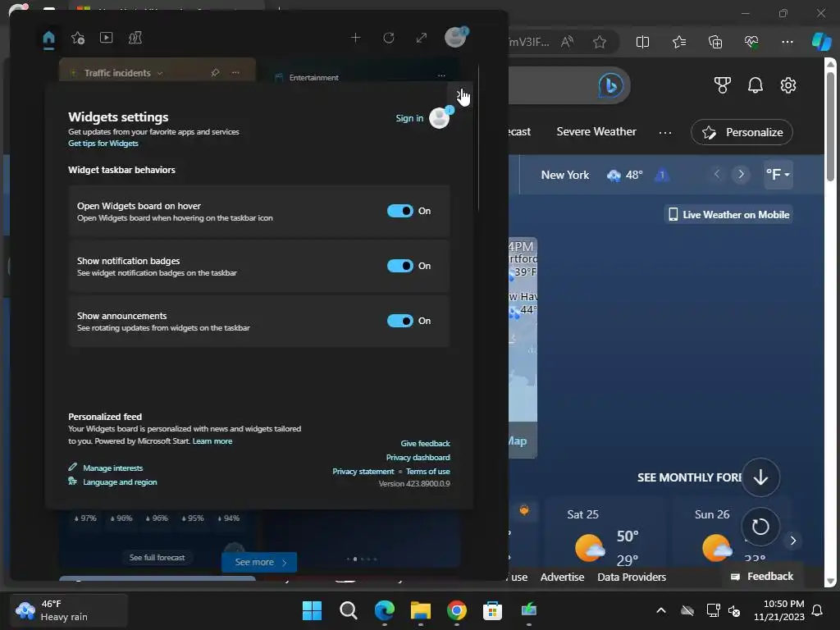The width and height of the screenshot is (840, 630).
Task: Open the Watch video tab in Widgets
Action: [106, 38]
